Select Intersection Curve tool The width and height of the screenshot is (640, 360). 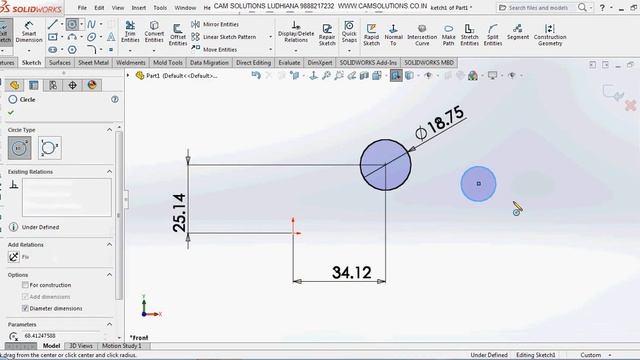point(422,34)
